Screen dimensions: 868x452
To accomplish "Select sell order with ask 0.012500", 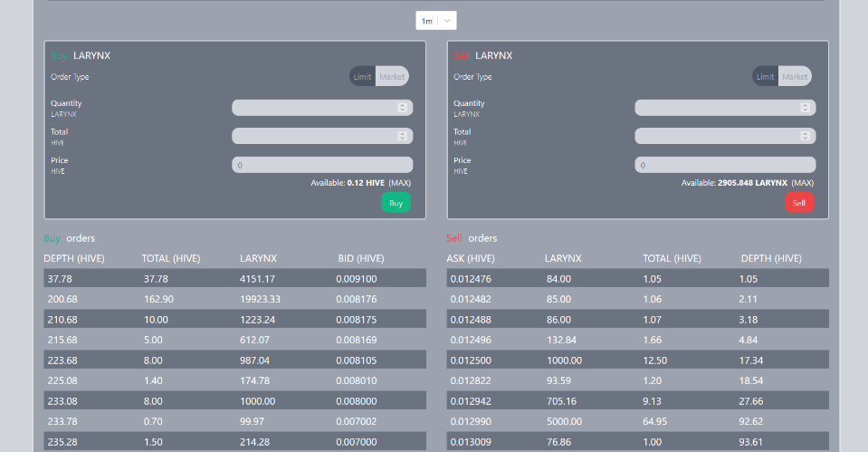I will pos(638,360).
